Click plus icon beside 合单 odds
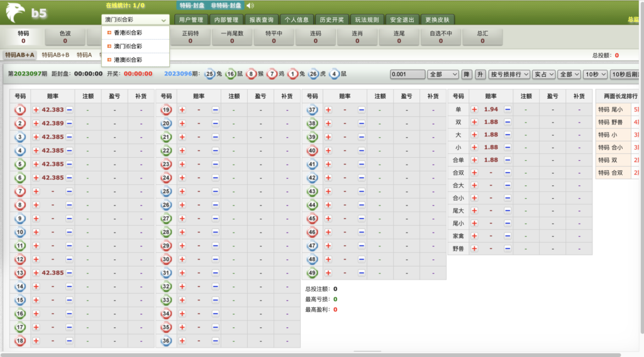 [x=475, y=160]
